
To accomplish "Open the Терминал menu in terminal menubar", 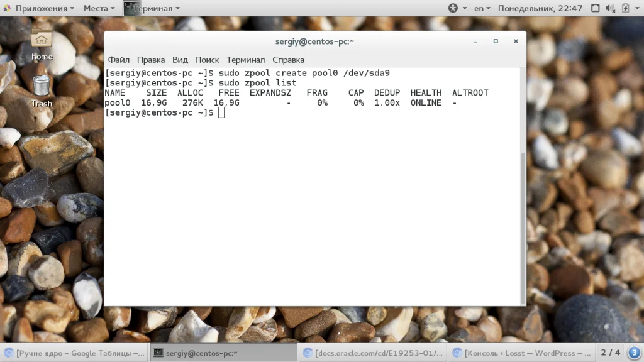I will 246,60.
